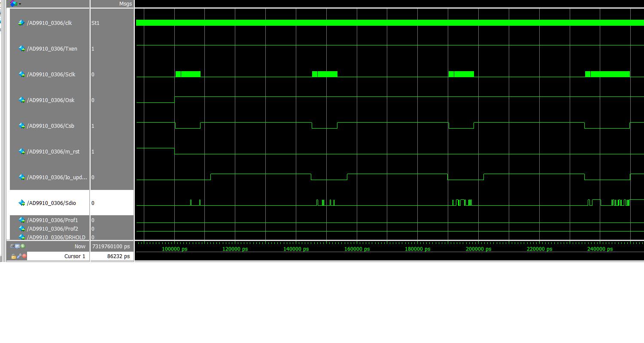The image size is (644, 343).
Task: Click the 220000 ps timeline label
Action: [x=539, y=249]
